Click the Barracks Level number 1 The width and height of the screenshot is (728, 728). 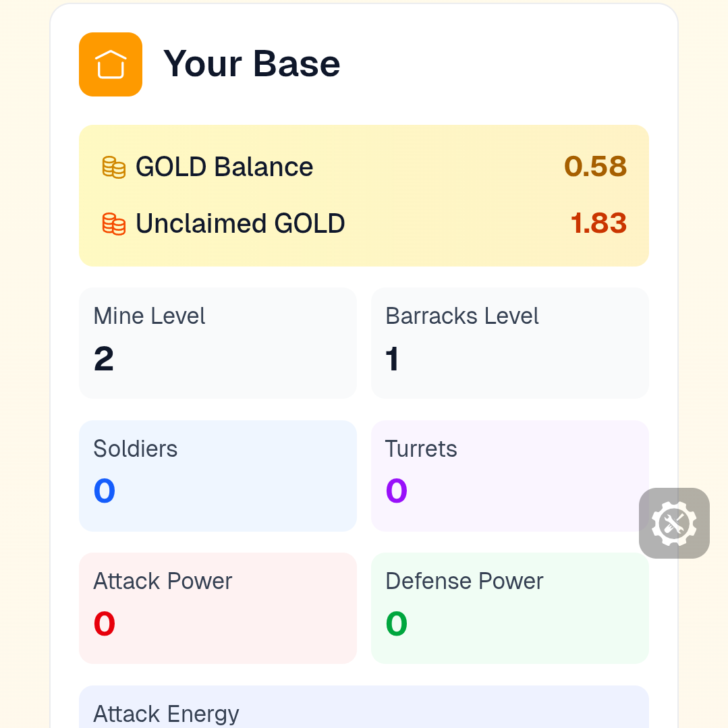(x=393, y=359)
